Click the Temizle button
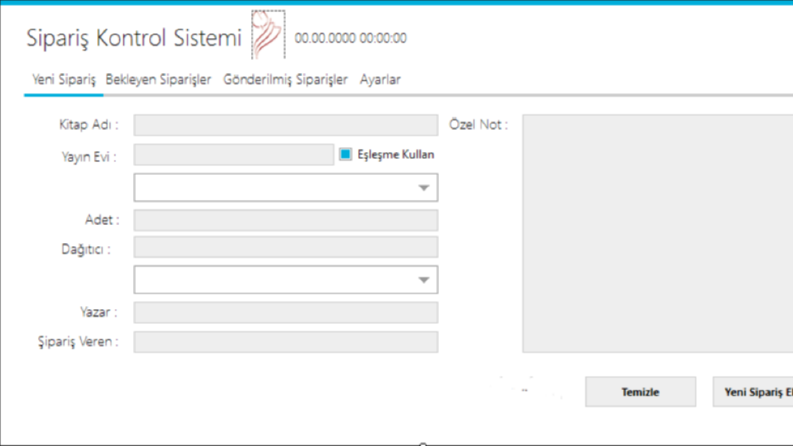Screen dimensions: 793x446 [640, 392]
